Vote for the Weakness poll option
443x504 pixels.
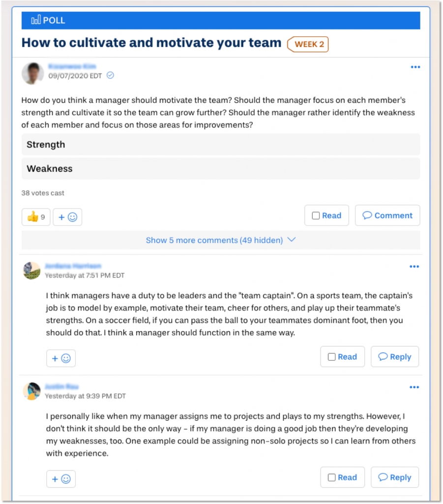point(221,168)
